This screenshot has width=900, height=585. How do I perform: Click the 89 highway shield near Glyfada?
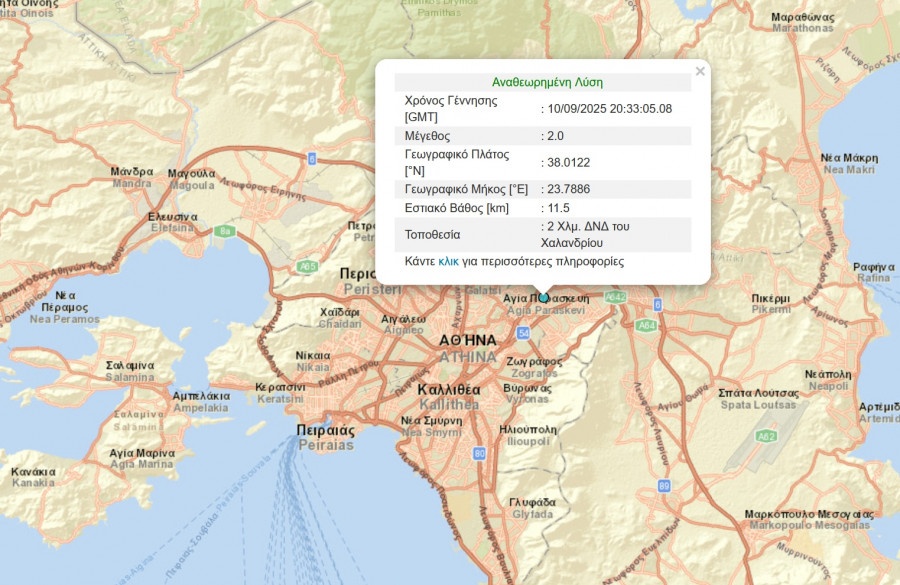click(x=666, y=486)
